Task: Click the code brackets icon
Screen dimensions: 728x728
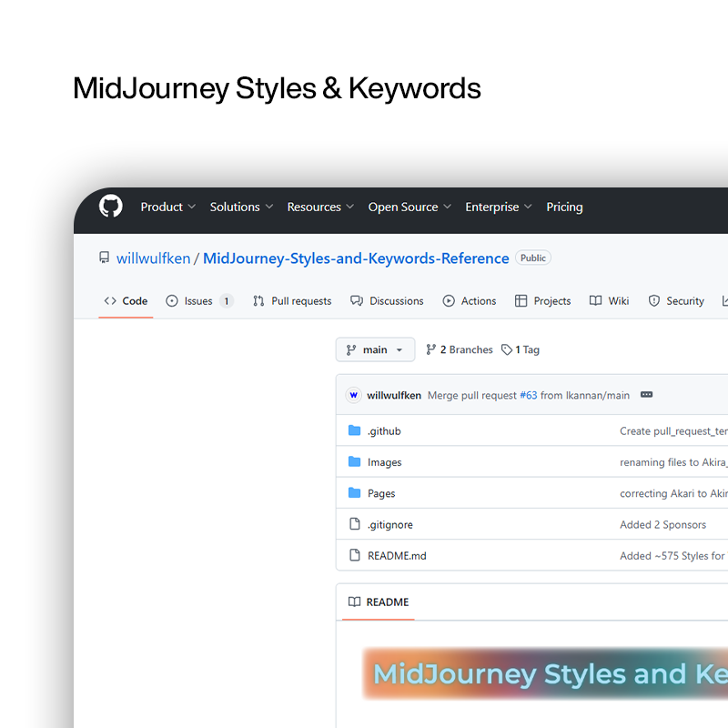Action: pyautogui.click(x=110, y=301)
